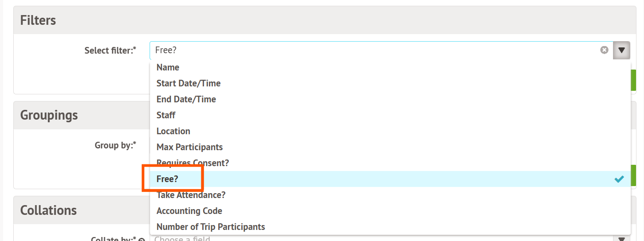Viewport: 644px width, 241px height.
Task: Click the help icon next to Collate by
Action: tap(142, 240)
